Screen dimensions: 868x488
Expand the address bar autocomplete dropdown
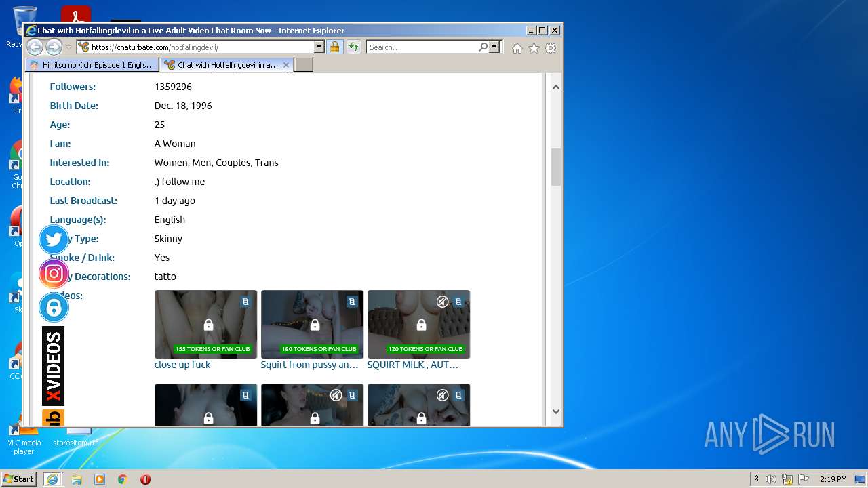point(319,47)
